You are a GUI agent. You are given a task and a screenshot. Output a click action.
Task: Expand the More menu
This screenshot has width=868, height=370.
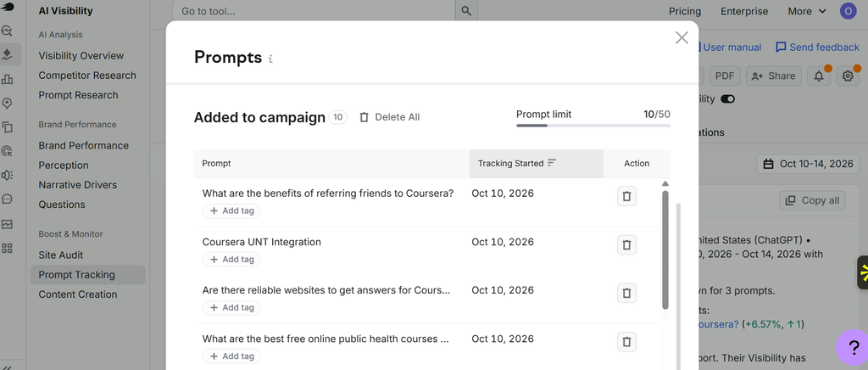tap(807, 12)
